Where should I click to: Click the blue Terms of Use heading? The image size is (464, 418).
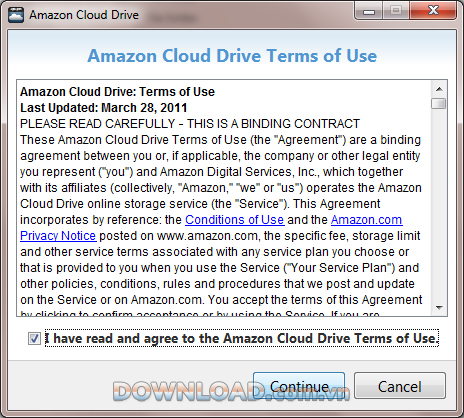232,55
